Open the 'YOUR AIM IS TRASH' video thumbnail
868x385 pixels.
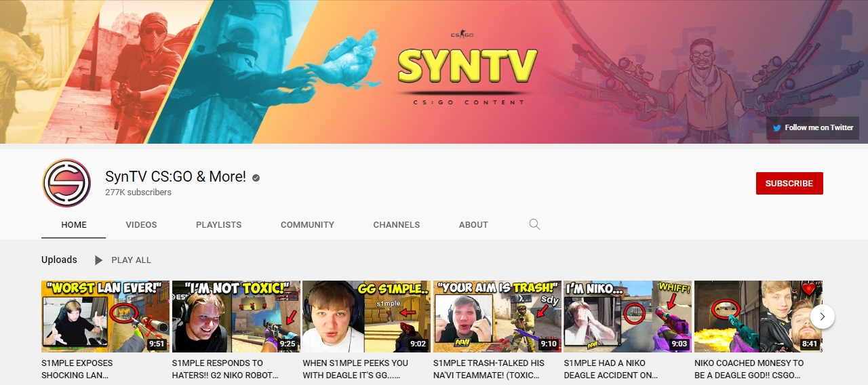pyautogui.click(x=497, y=317)
